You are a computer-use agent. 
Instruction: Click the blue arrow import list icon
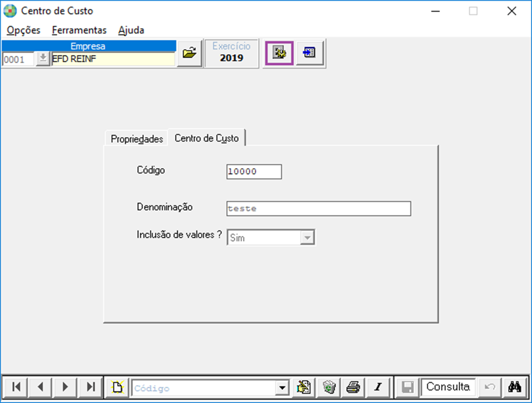(309, 53)
